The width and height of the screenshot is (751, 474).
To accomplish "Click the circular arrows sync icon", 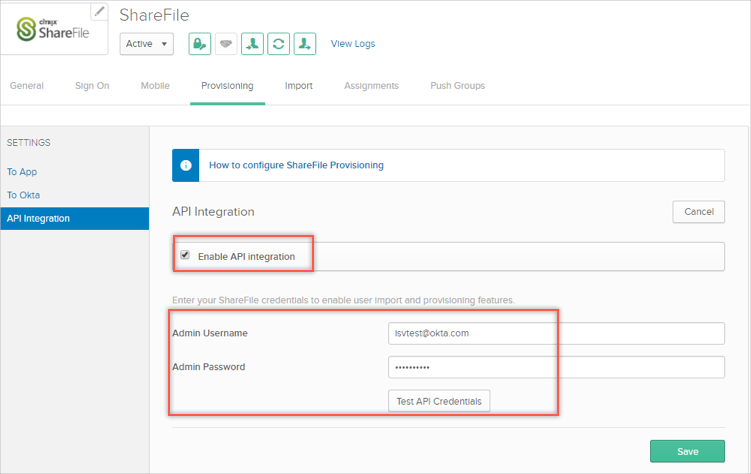I will 279,44.
